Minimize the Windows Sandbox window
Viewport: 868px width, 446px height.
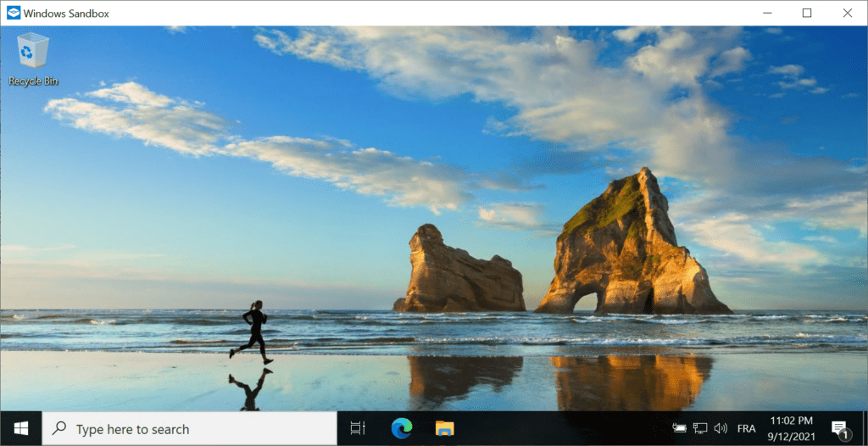click(766, 14)
